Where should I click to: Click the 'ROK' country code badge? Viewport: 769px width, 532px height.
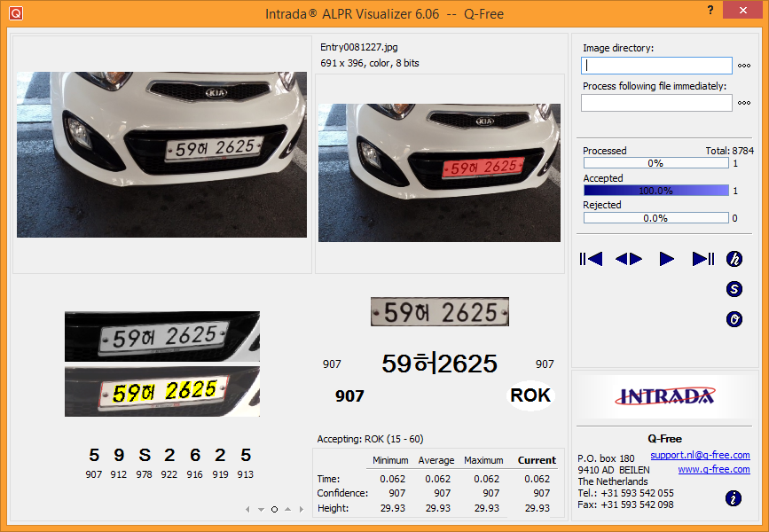coord(530,395)
